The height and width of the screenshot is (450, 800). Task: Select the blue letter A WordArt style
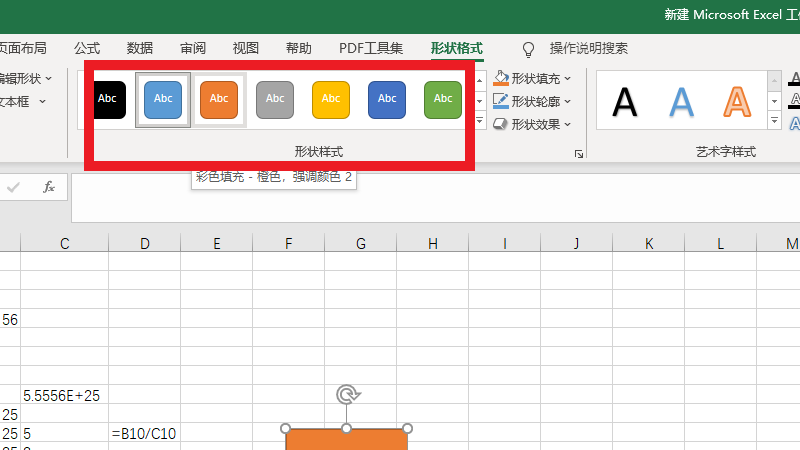681,101
